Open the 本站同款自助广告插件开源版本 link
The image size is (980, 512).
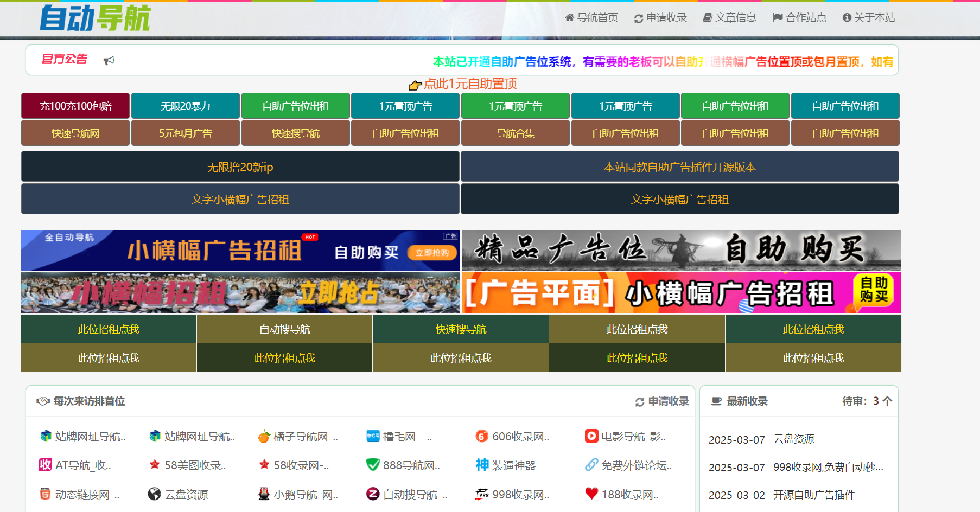680,167
